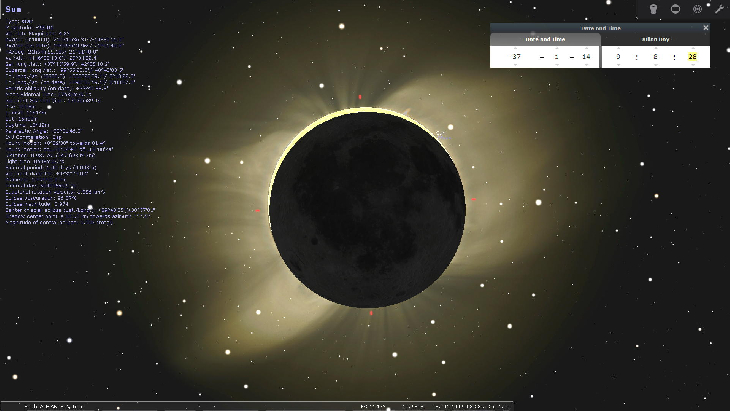Click the Sun object name heading

point(13,9)
